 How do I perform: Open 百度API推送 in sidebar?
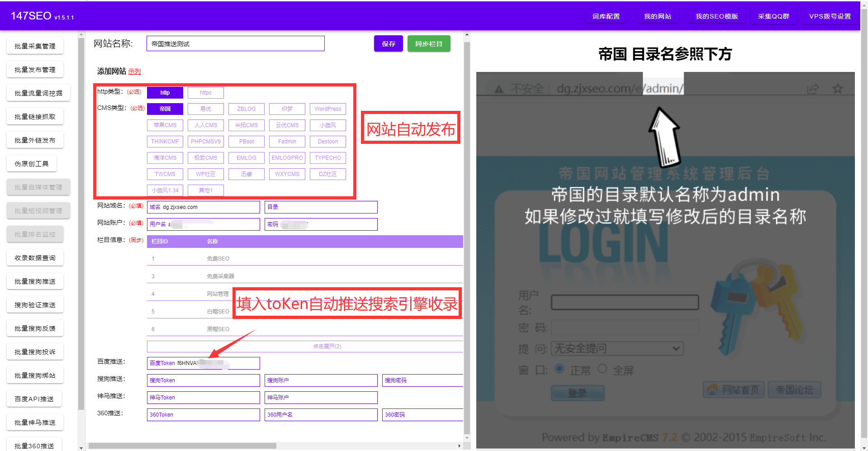pyautogui.click(x=34, y=399)
